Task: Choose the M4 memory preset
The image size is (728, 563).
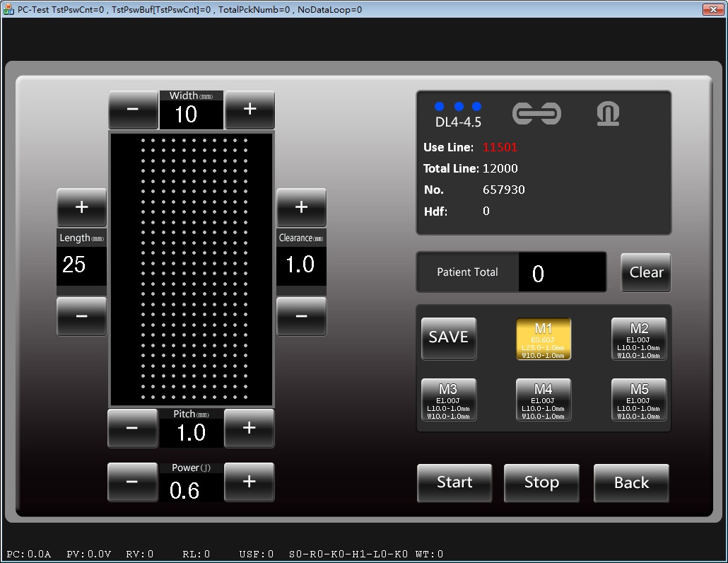Action: (543, 400)
